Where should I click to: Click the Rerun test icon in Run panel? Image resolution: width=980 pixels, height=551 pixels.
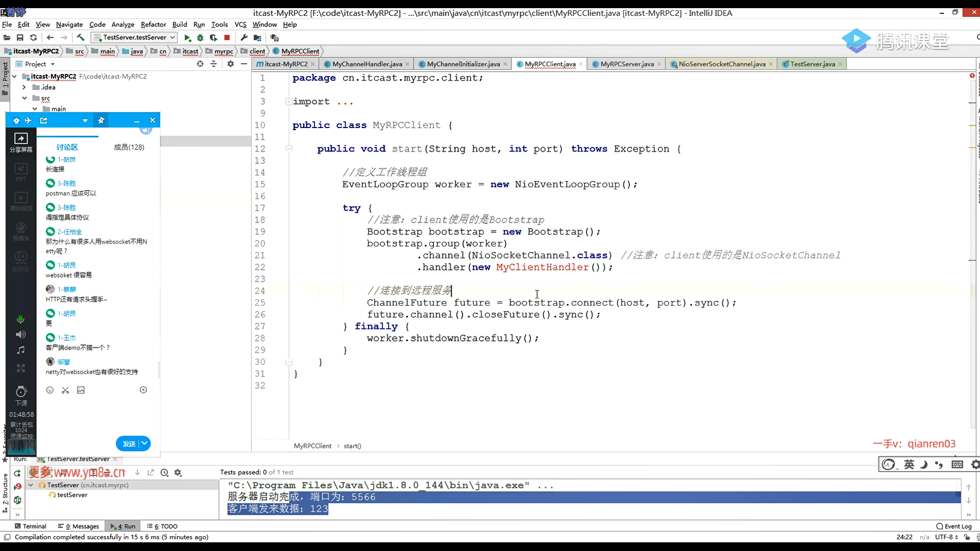[x=17, y=473]
